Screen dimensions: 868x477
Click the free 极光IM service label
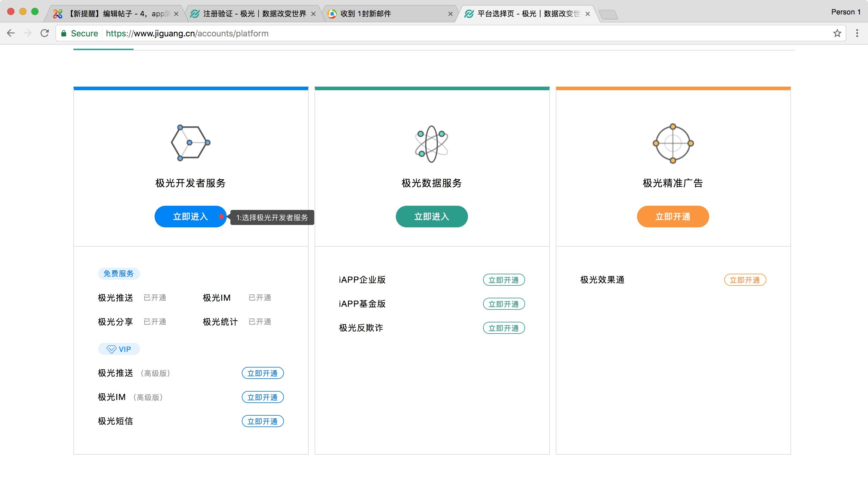pyautogui.click(x=217, y=298)
